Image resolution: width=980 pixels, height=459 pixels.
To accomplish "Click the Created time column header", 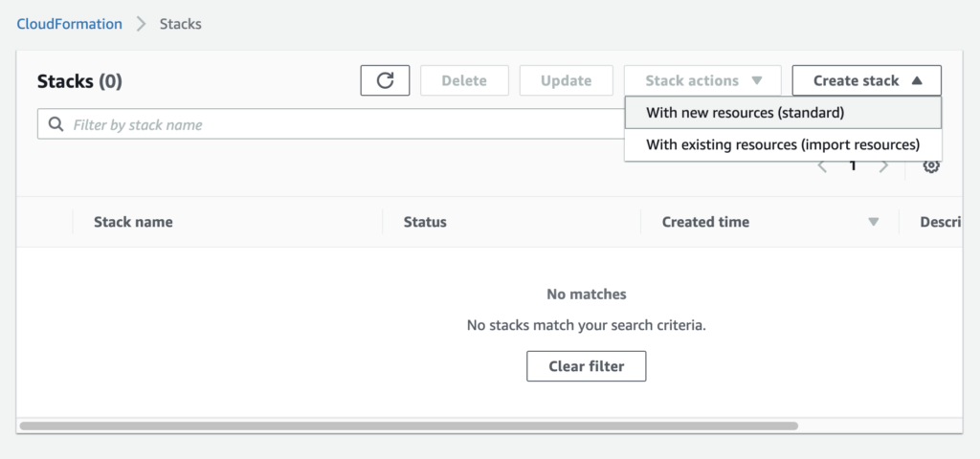I will [x=705, y=222].
